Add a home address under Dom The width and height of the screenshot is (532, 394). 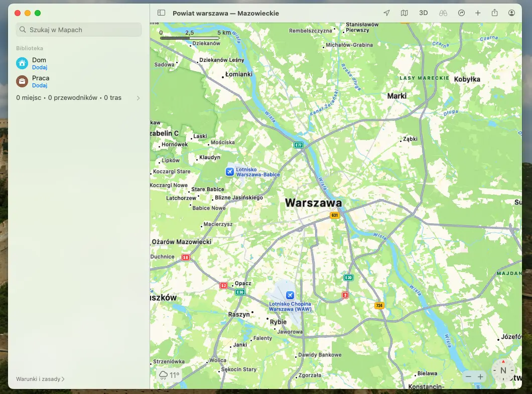[x=40, y=67]
